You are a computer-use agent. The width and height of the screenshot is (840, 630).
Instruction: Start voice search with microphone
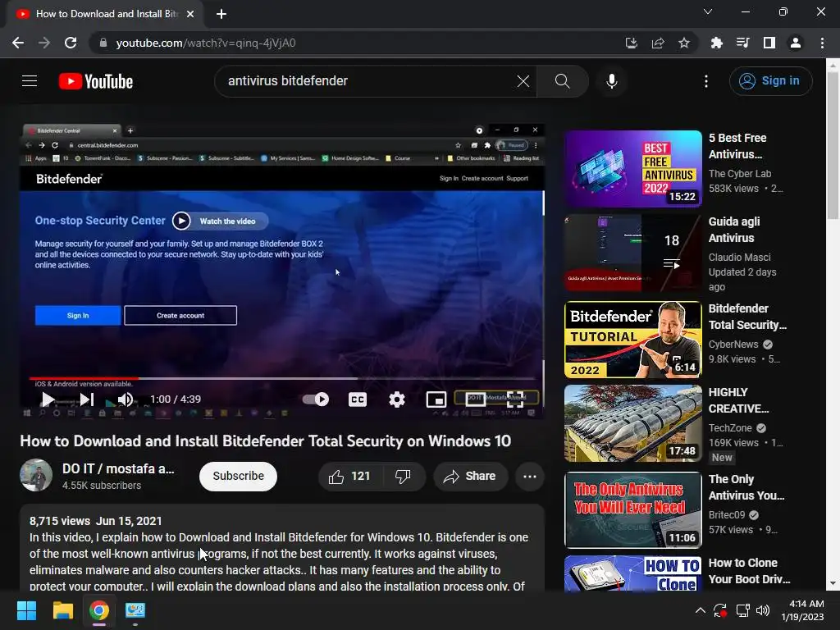point(611,81)
